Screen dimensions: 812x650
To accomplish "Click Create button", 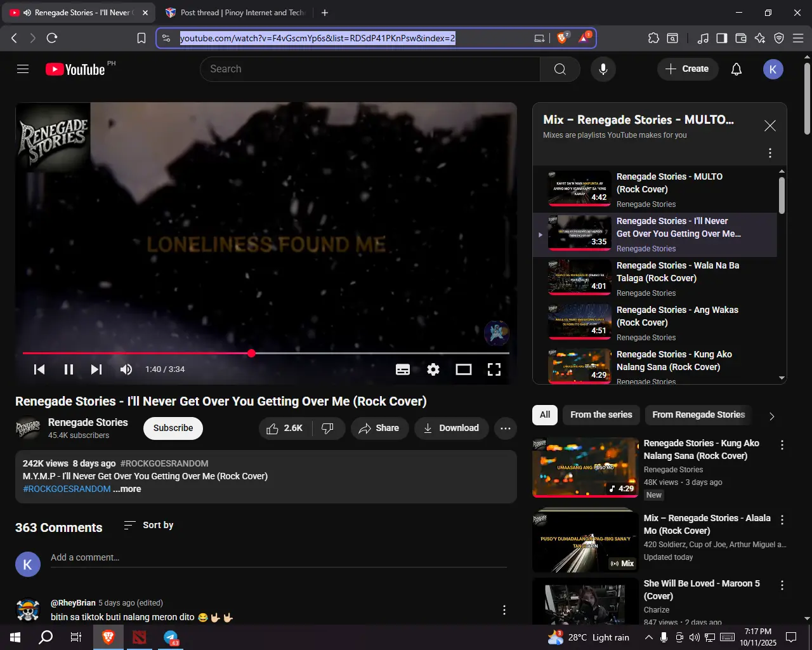I will 688,69.
